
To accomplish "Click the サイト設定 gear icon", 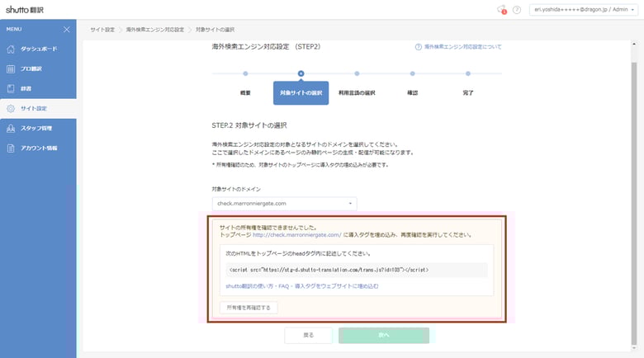I will 11,108.
